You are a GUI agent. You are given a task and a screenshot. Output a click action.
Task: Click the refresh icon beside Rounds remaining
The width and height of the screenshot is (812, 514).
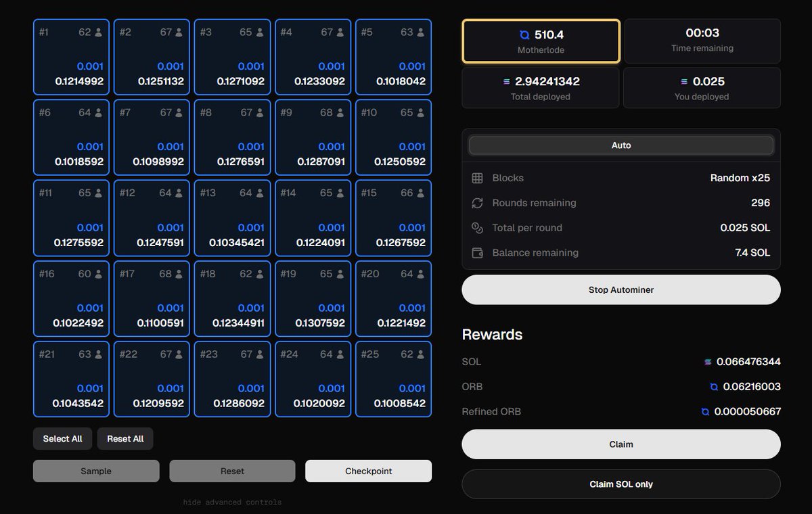tap(477, 203)
